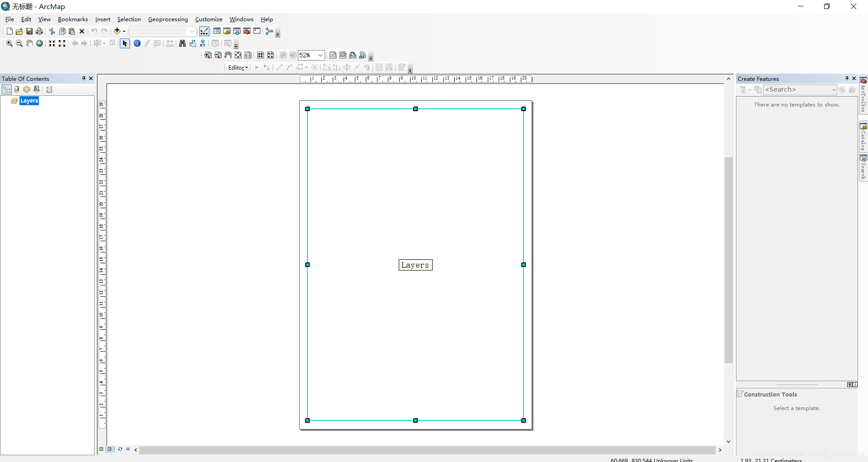Open the ArcToolbox side tab
This screenshot has width=868, height=462.
click(863, 95)
